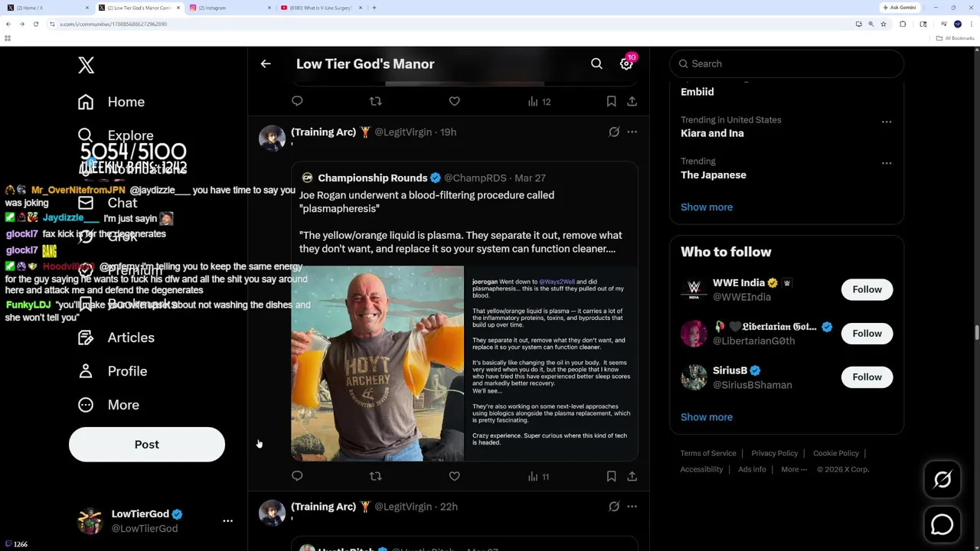The height and width of the screenshot is (551, 980).
Task: Click the browser address bar URL
Action: (113, 24)
